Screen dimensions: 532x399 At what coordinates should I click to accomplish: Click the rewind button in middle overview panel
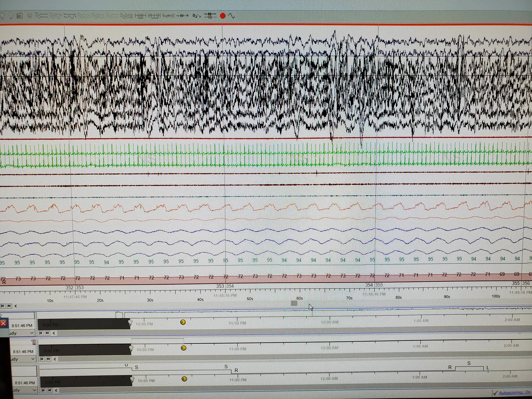coord(49,359)
